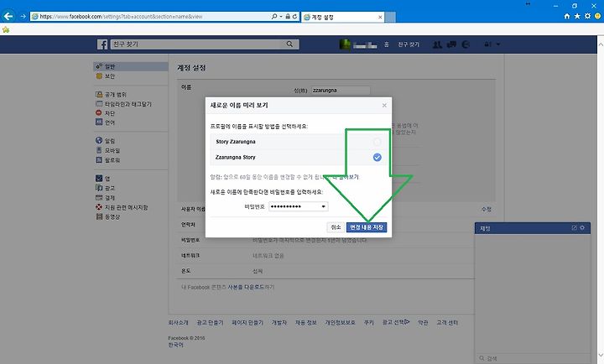Open the 동영상 (Videos) sidebar item

[108, 217]
